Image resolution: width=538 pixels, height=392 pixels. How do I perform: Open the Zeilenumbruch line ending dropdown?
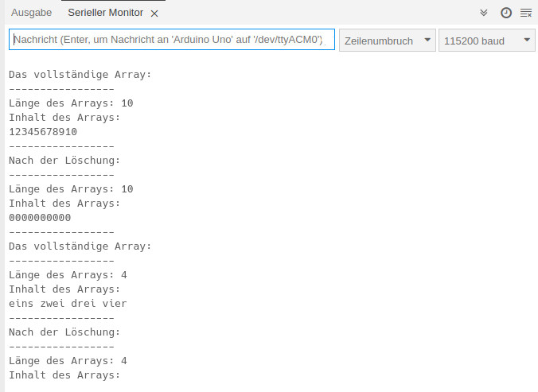387,41
